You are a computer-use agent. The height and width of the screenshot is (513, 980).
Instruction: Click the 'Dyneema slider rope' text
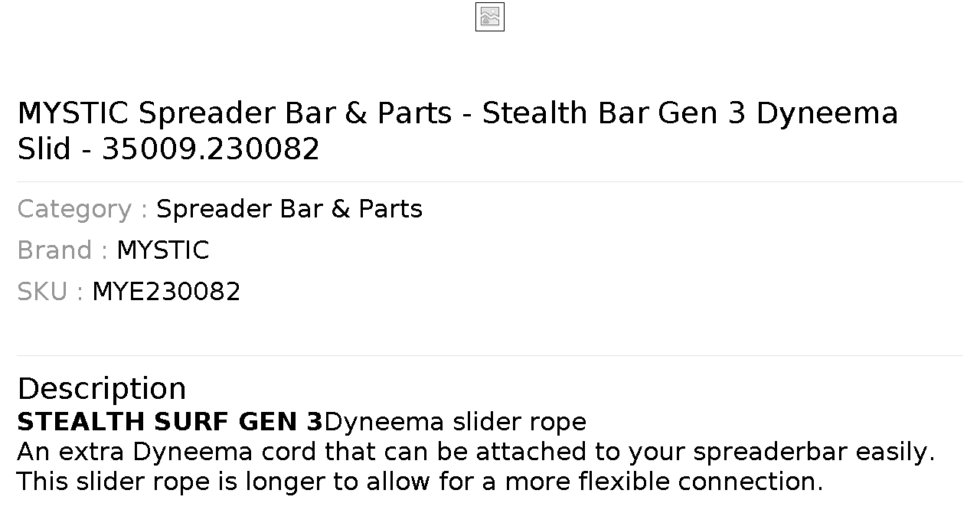pos(456,422)
